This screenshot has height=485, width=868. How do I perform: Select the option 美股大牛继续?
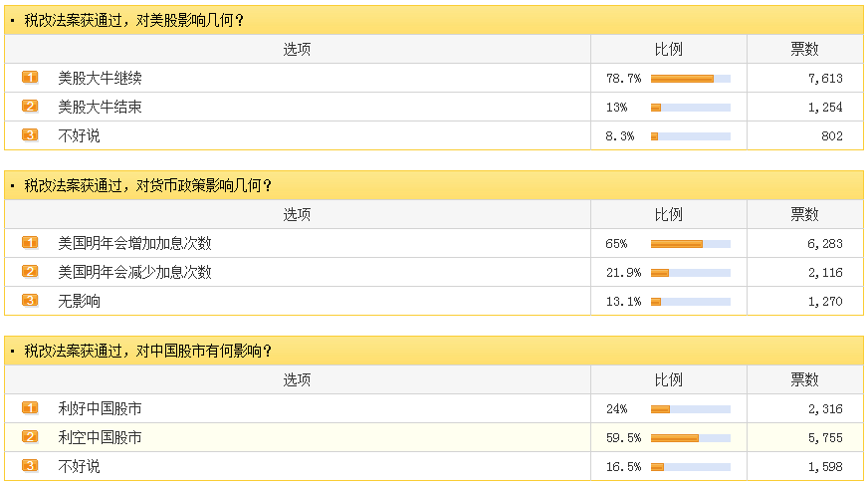[101, 78]
